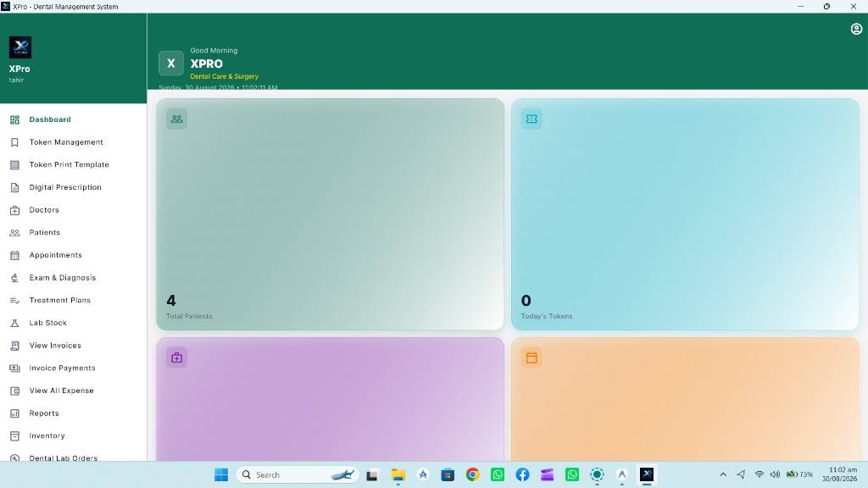This screenshot has width=868, height=488.
Task: Click the Lab Stock flask icon
Action: coord(15,323)
